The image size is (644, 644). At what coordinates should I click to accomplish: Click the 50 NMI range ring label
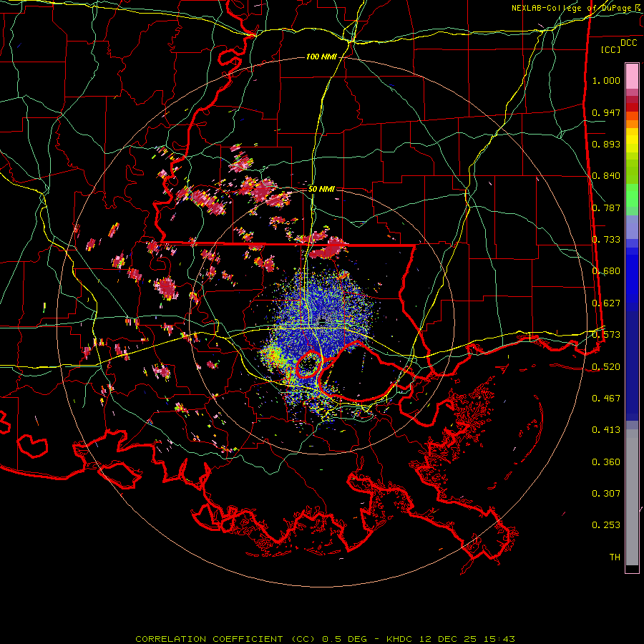(x=321, y=189)
